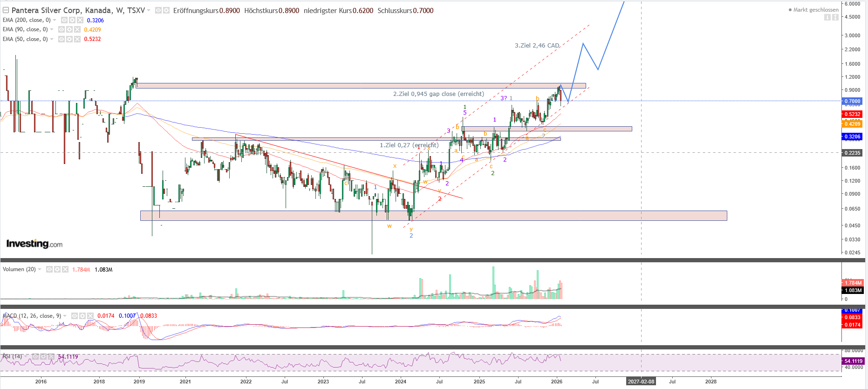Click the maximize pane double-arrow icon
868x389 pixels.
(835, 17)
